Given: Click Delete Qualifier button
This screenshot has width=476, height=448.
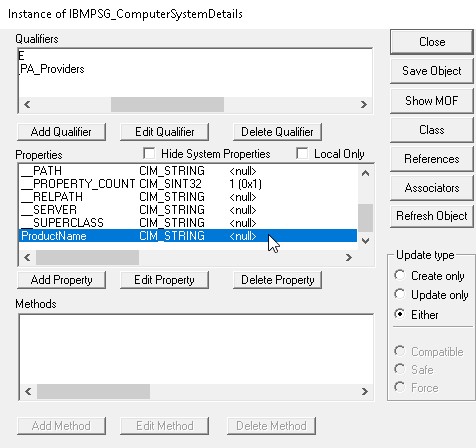Looking at the screenshot, I should tap(277, 132).
